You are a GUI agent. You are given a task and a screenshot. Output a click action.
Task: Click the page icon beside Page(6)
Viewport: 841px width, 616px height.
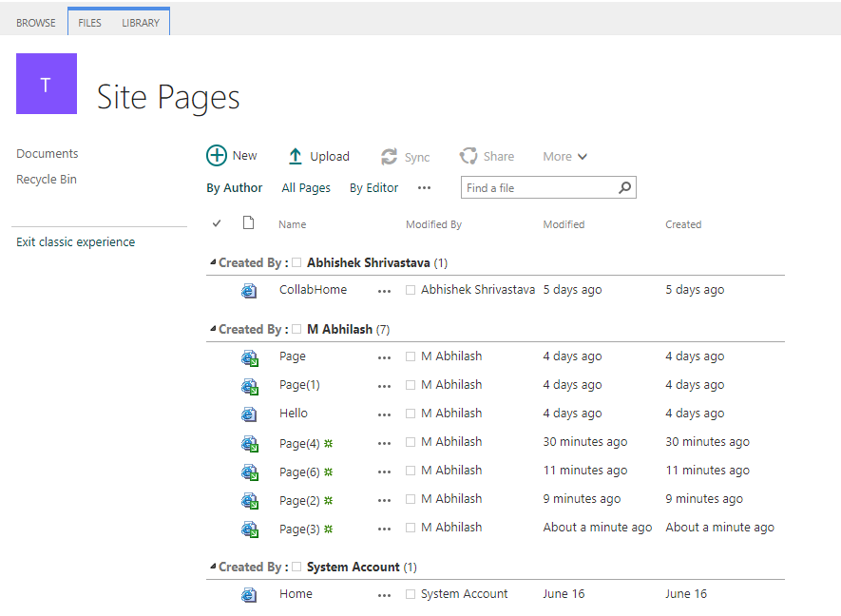coord(249,472)
